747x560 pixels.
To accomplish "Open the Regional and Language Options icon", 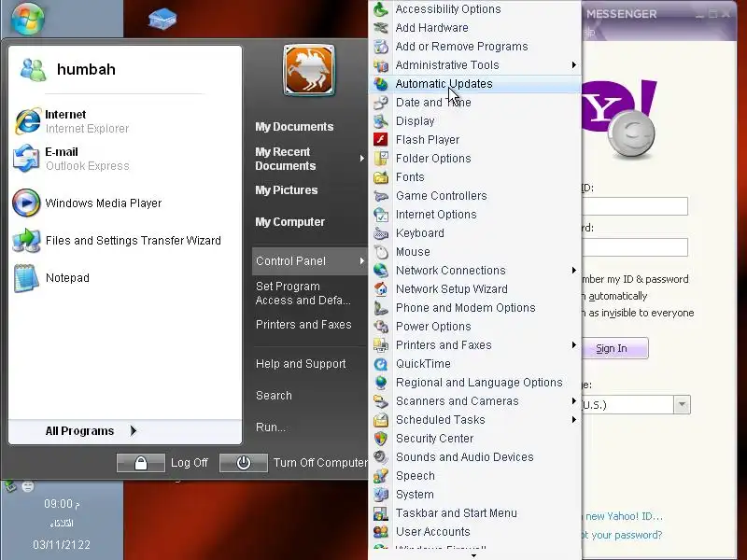I will (381, 383).
